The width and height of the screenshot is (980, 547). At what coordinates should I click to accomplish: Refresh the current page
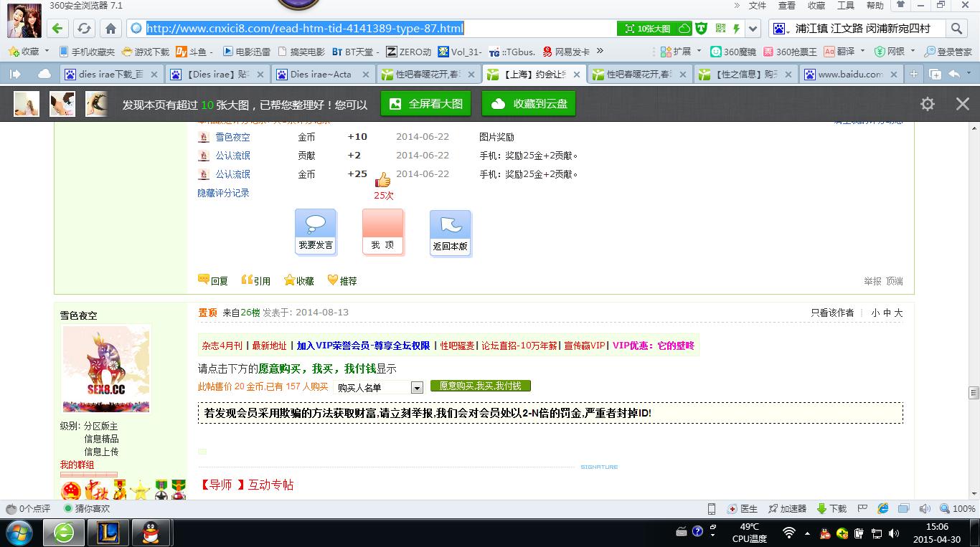[x=85, y=28]
